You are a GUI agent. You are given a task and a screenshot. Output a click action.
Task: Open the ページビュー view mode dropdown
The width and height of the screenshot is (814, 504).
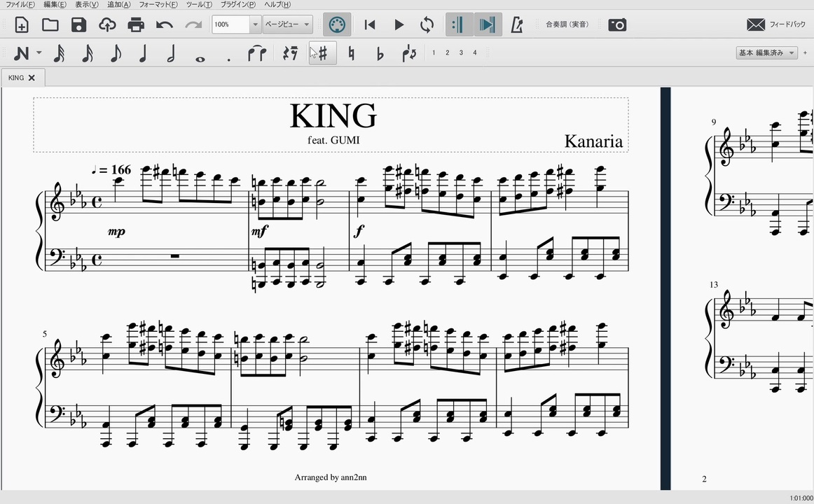click(287, 25)
